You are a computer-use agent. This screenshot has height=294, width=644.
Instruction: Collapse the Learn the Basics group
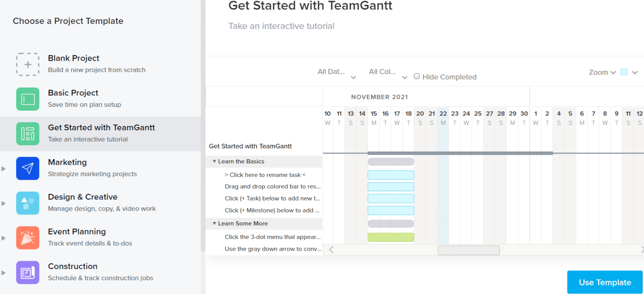pos(215,161)
